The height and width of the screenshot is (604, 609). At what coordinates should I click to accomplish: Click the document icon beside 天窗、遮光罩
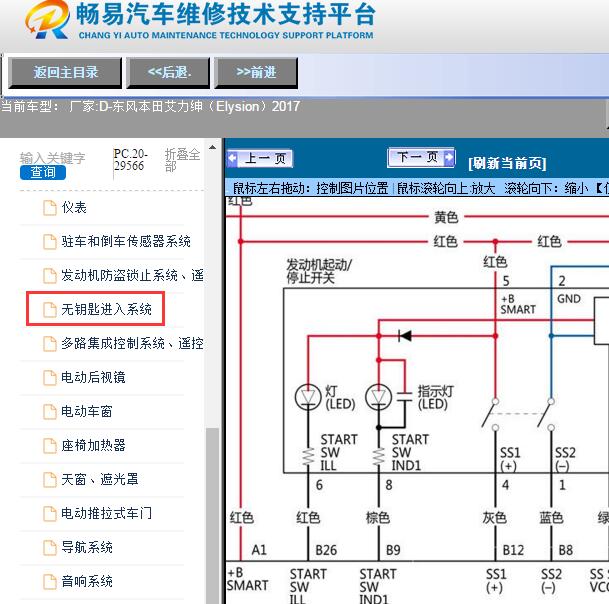tap(50, 480)
